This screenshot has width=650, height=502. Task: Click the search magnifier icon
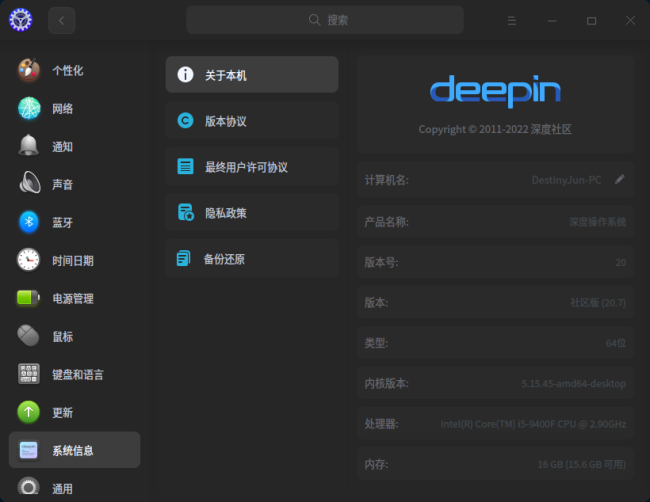tap(315, 19)
